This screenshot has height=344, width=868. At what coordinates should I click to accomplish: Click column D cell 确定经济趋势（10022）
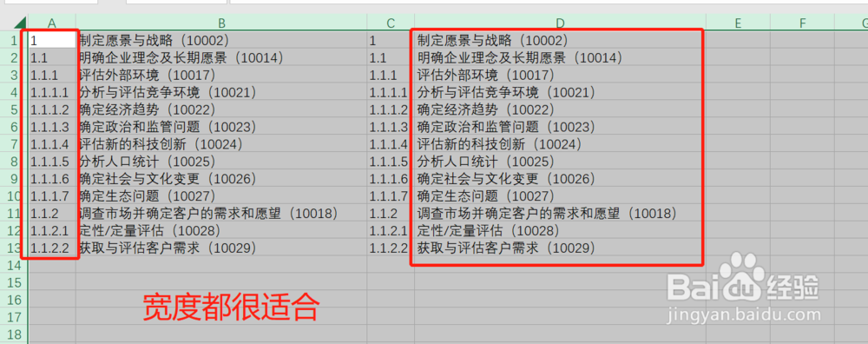(x=560, y=109)
